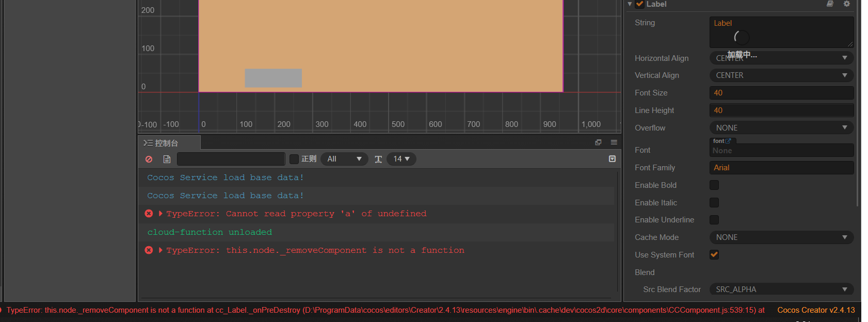Click the font asset link icon

pyautogui.click(x=728, y=141)
